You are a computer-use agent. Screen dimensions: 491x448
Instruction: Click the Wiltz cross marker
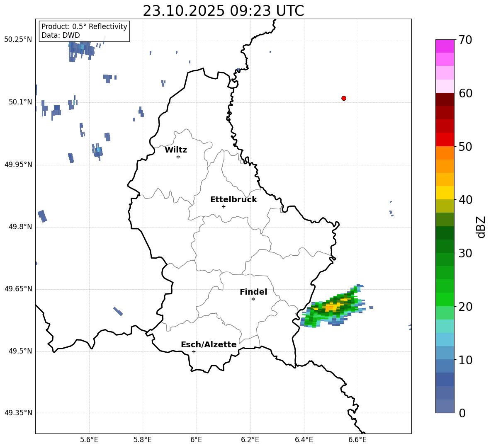coord(178,157)
